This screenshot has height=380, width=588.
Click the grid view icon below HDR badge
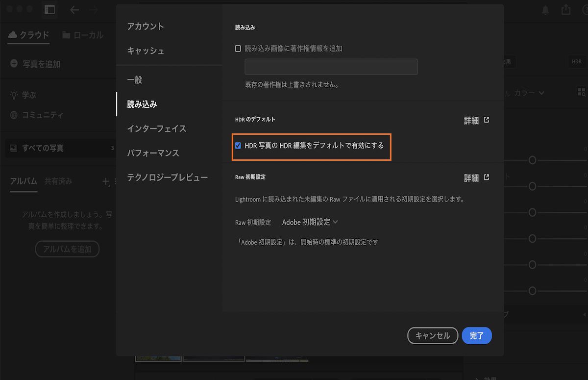point(580,92)
